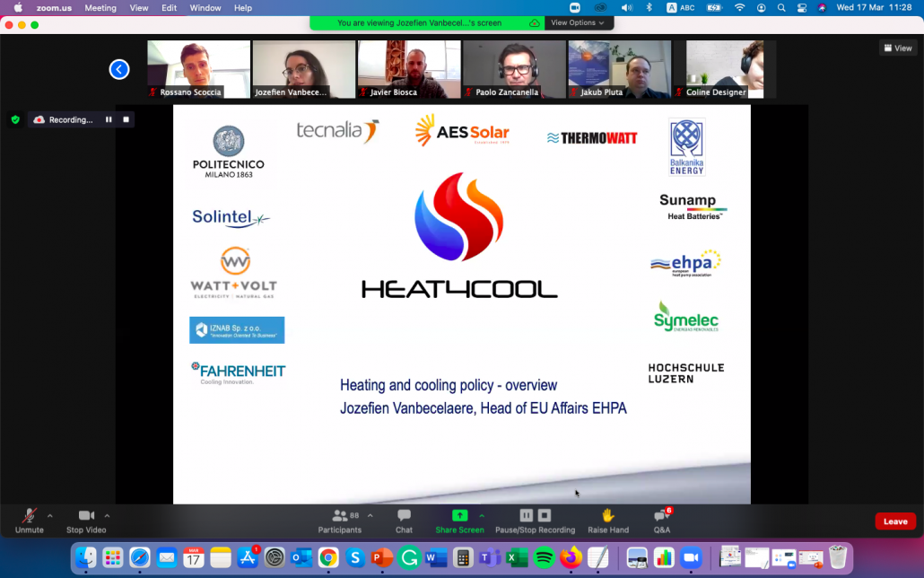Viewport: 924px width, 578px height.
Task: Open the Q&A panel
Action: click(662, 521)
